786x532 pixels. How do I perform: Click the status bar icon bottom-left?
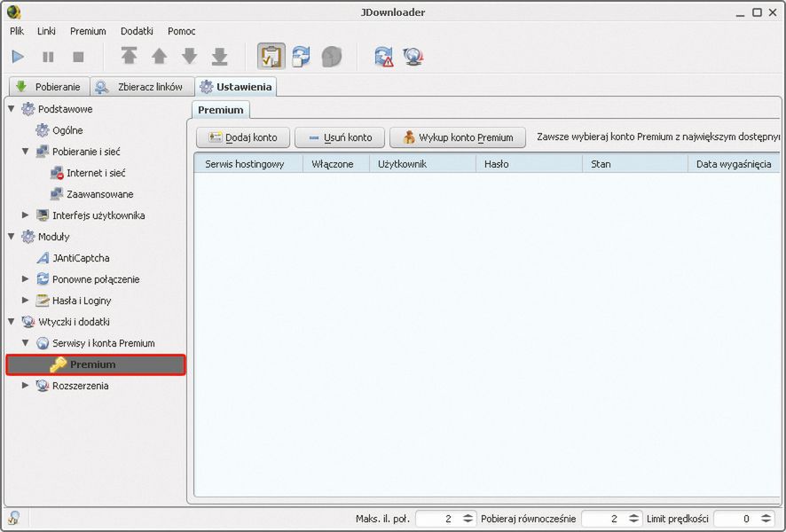14,518
